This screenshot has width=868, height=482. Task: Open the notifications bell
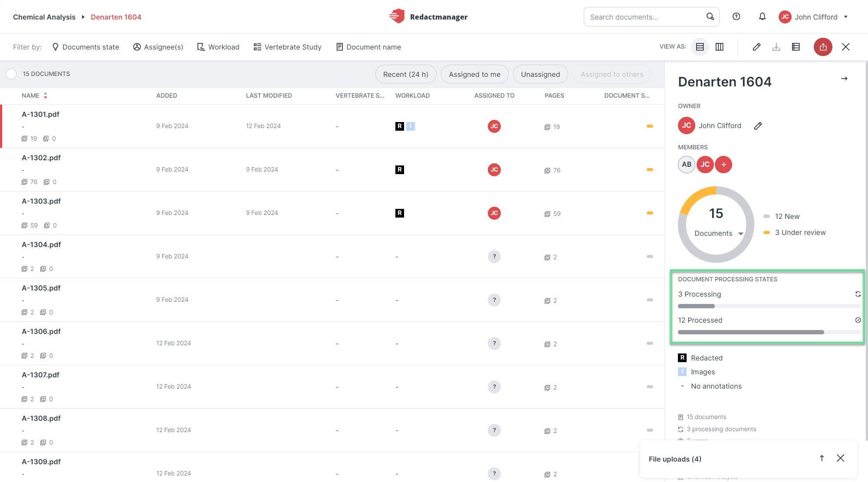click(x=762, y=17)
